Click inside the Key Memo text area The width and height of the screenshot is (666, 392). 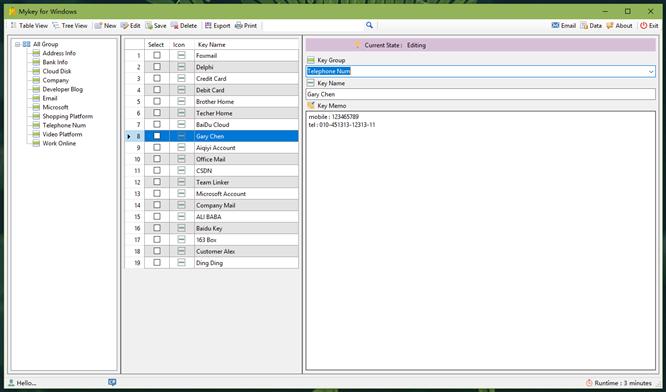480,240
